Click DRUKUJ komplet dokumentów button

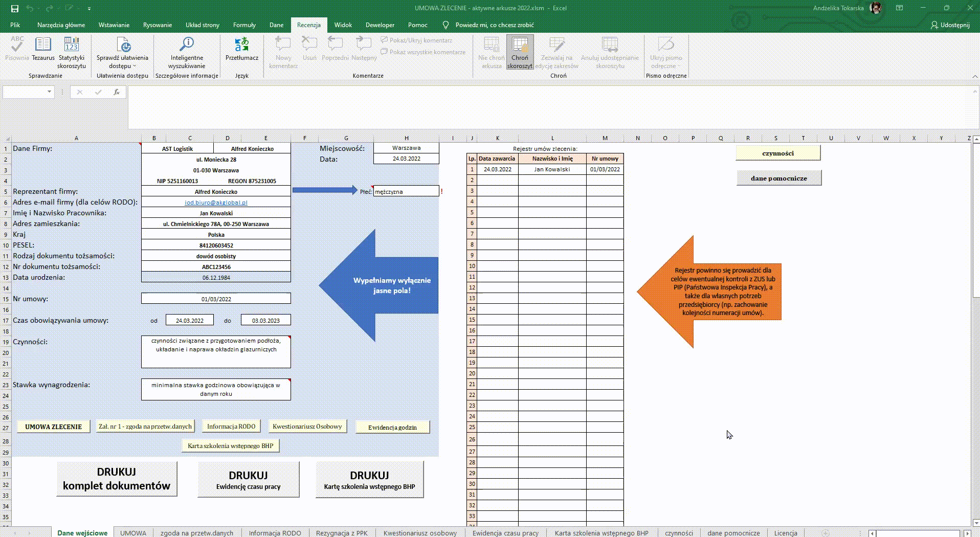click(x=117, y=479)
